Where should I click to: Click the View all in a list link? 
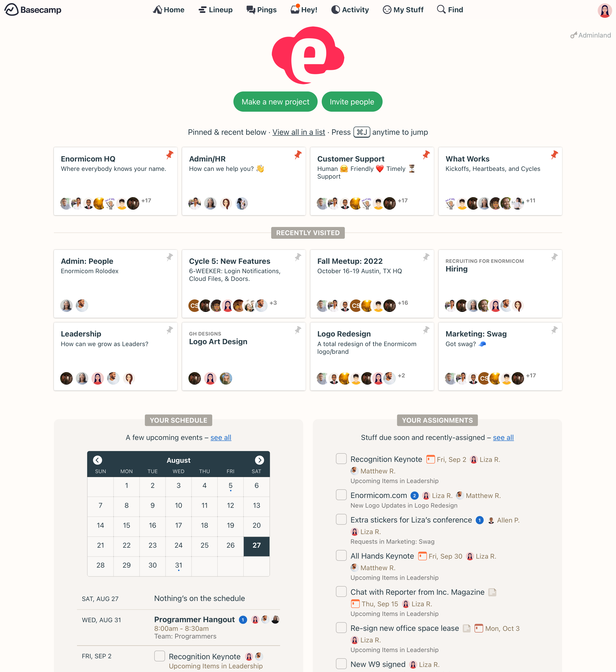(299, 132)
